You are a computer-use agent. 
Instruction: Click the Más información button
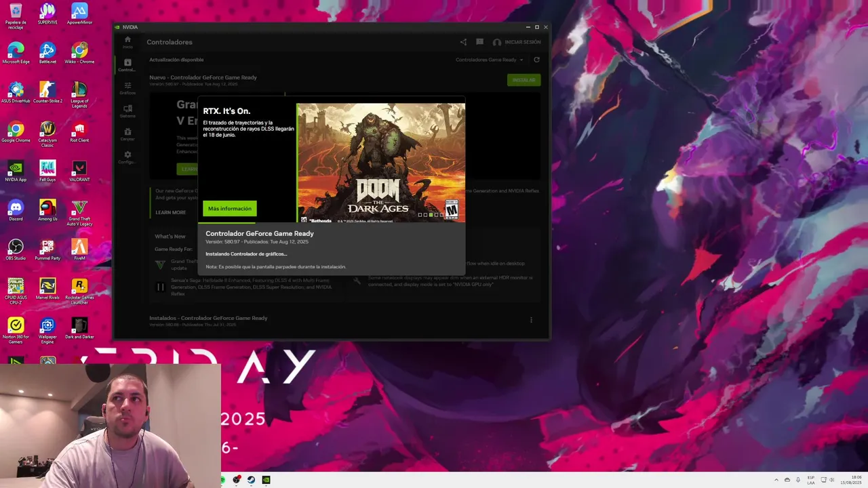tap(230, 209)
